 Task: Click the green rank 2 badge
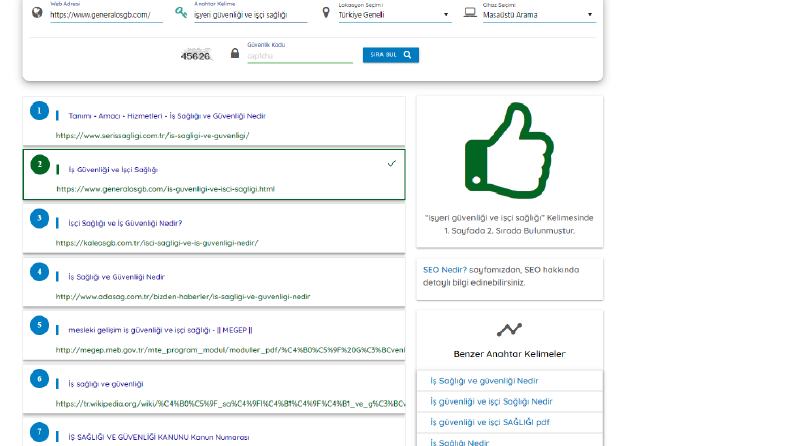point(39,164)
